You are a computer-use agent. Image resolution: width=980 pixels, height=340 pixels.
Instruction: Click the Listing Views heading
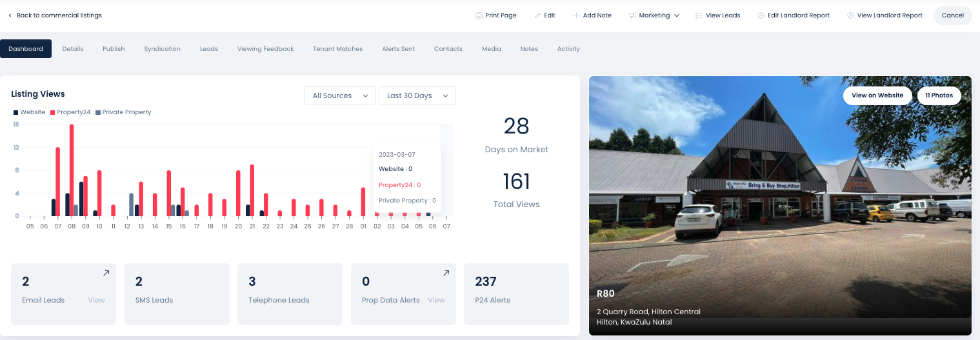click(38, 94)
